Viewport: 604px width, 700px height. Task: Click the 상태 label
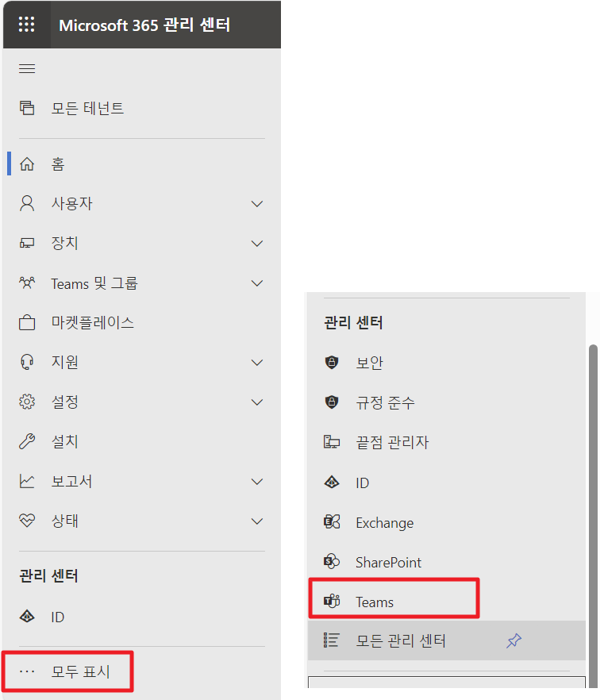(x=65, y=521)
